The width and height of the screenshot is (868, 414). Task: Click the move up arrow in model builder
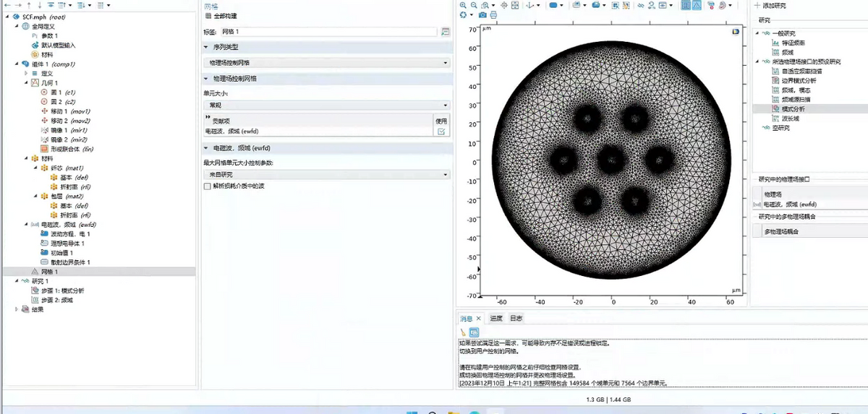[x=30, y=5]
